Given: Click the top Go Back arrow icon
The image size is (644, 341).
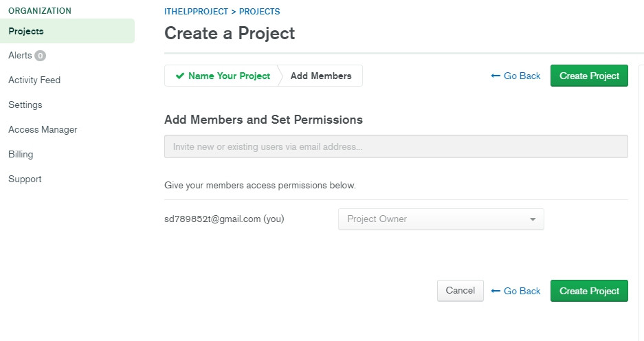Looking at the screenshot, I should coord(496,76).
